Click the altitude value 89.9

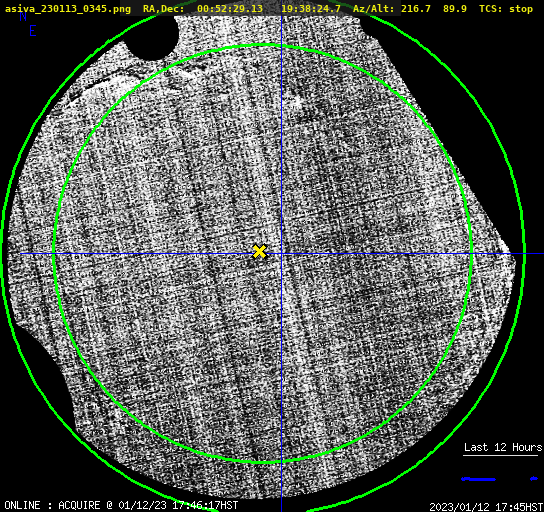point(454,9)
